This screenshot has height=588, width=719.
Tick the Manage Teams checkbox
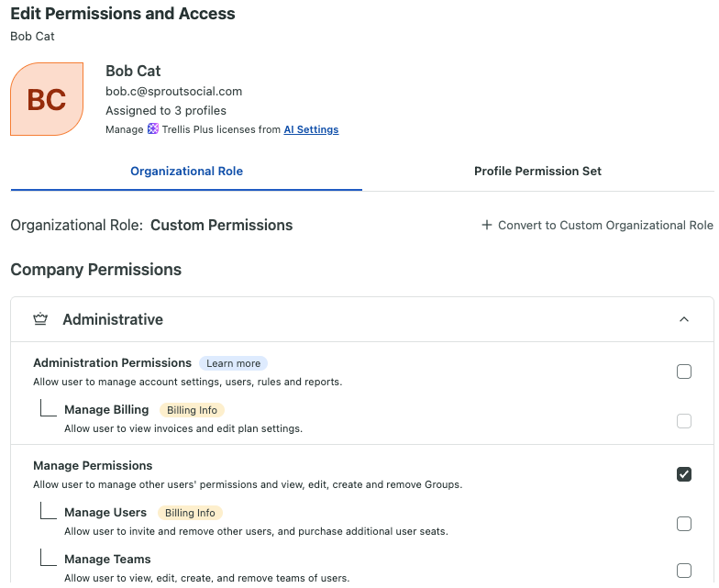point(684,571)
